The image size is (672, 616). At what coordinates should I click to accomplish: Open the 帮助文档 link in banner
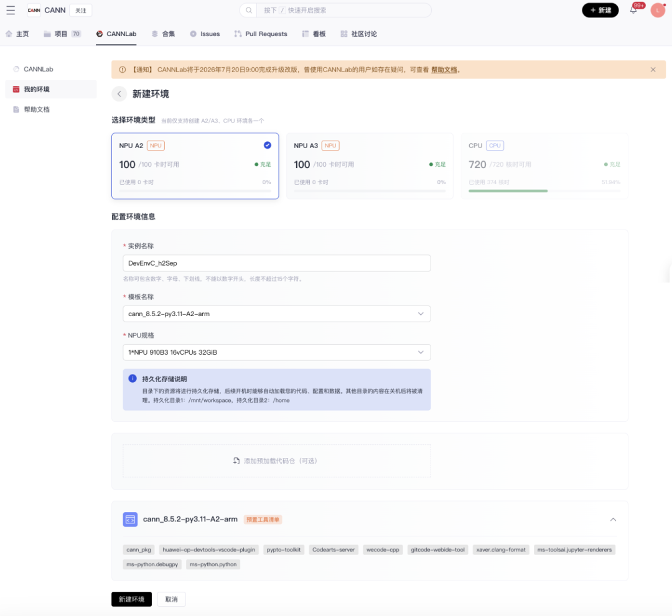[x=444, y=70]
